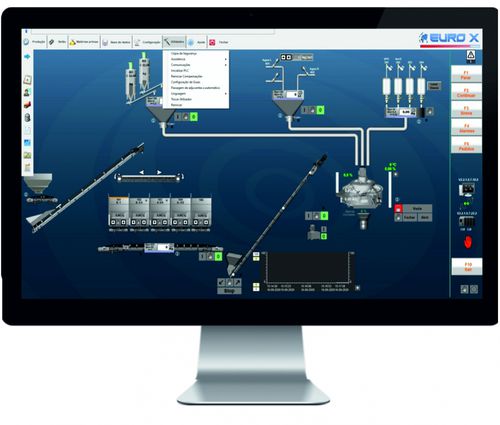Click the first aggregate bin on the left
The width and height of the screenshot is (500, 425).
[118, 212]
